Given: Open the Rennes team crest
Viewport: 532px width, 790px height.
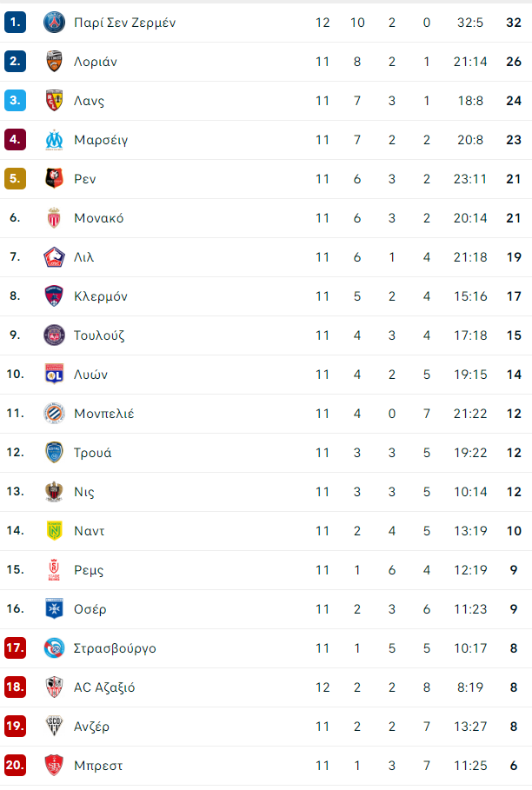Looking at the screenshot, I should coord(54,179).
